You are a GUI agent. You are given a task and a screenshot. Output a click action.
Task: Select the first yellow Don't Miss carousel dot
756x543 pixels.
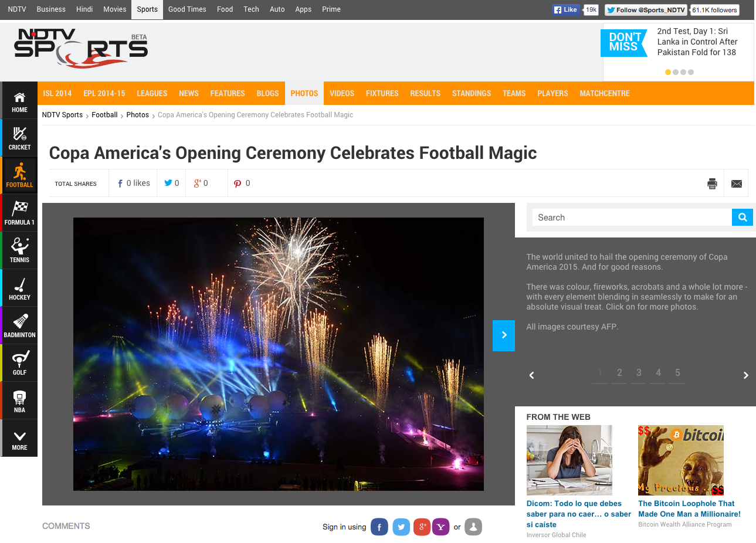click(x=668, y=72)
